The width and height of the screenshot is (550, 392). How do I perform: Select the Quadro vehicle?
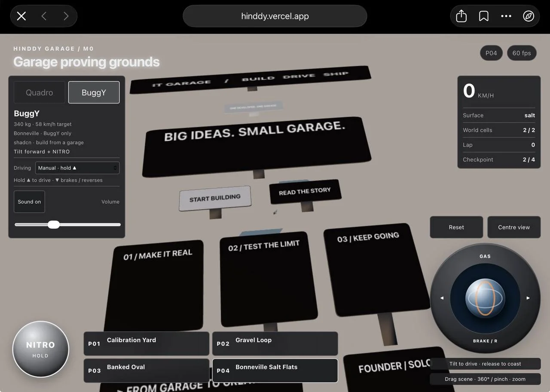point(40,92)
